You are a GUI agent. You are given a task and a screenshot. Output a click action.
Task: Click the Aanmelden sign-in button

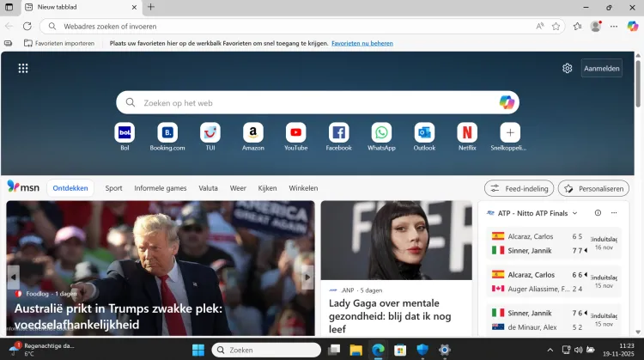click(x=602, y=69)
